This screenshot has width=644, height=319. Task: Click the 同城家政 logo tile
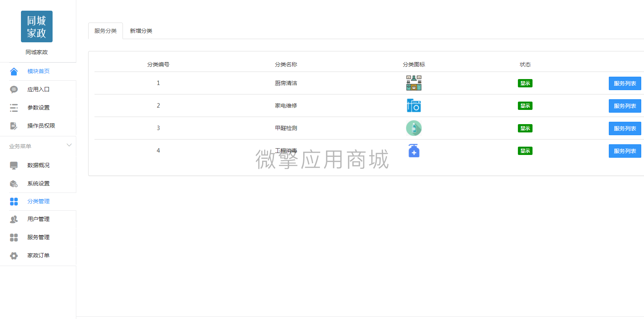(37, 26)
